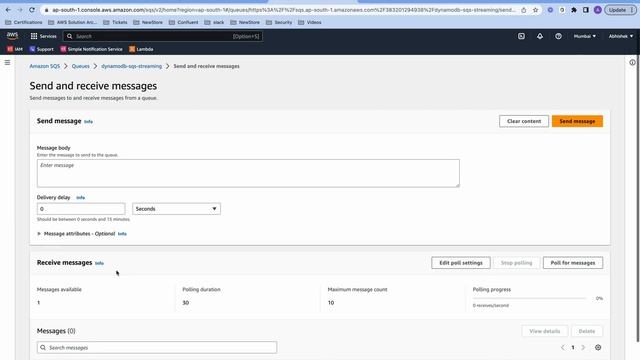
Task: Click the View details button
Action: [544, 331]
